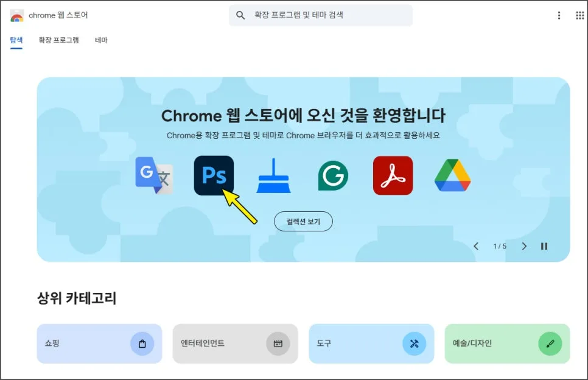Click the shopping bag icon in 쇼핑 card
Screen dimensions: 588x380
tap(142, 343)
